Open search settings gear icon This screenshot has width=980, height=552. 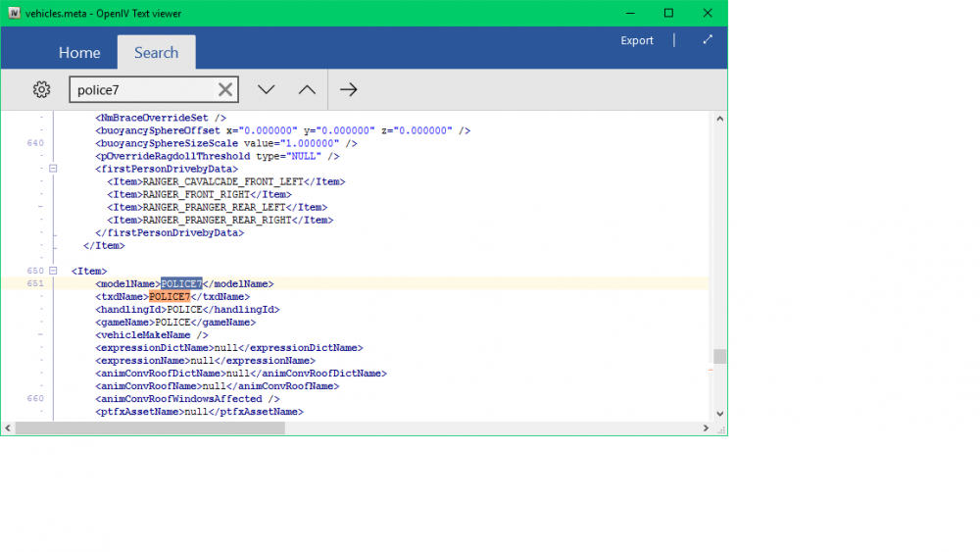(41, 89)
